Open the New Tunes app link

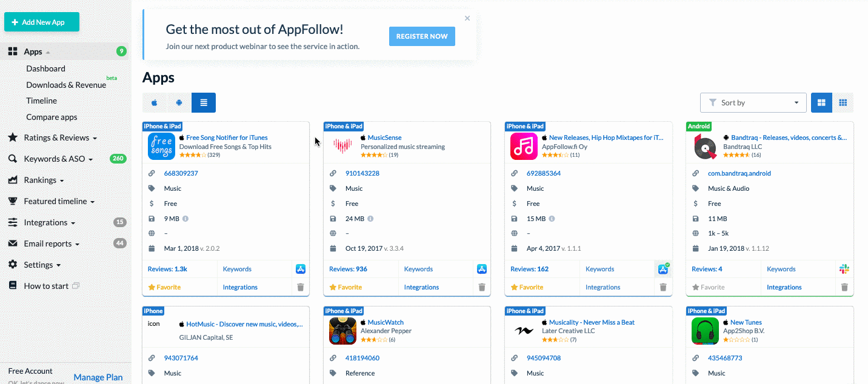tap(746, 322)
